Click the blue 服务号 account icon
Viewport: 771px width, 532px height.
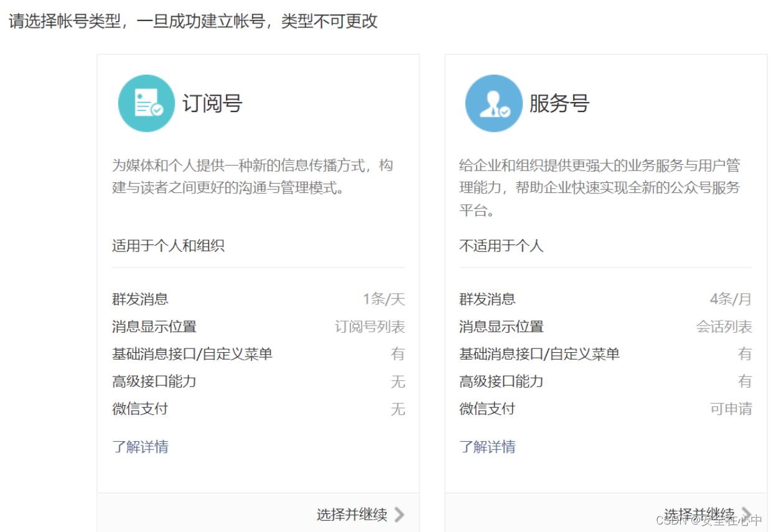point(494,103)
